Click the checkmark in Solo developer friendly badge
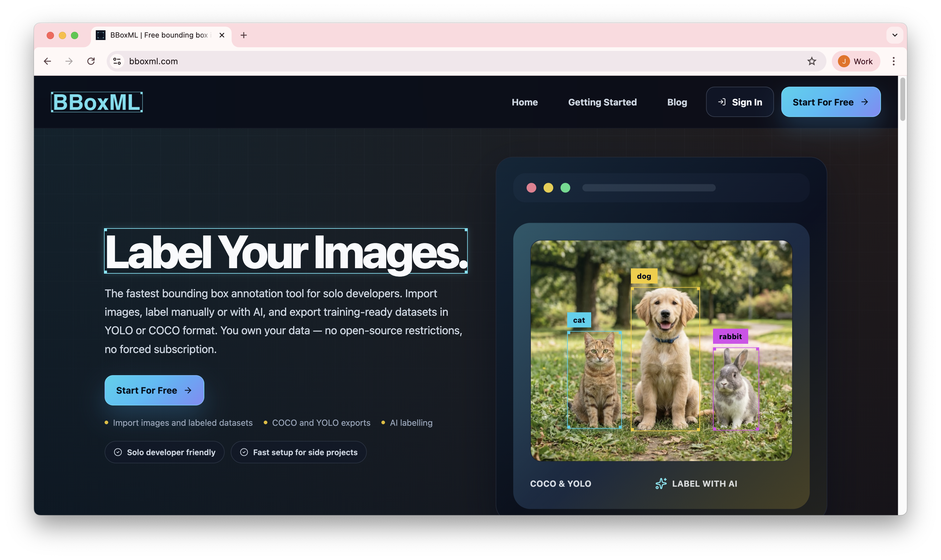The height and width of the screenshot is (560, 941). pyautogui.click(x=118, y=452)
